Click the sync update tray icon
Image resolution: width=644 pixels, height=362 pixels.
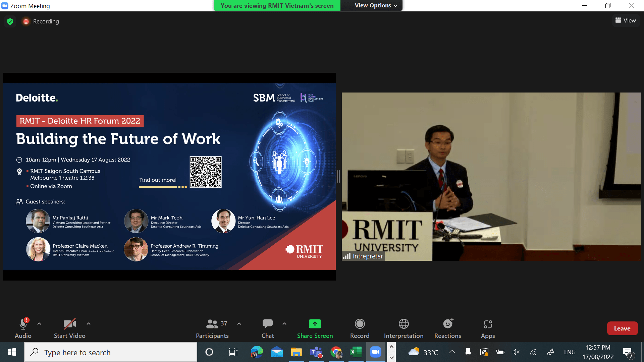pyautogui.click(x=484, y=352)
